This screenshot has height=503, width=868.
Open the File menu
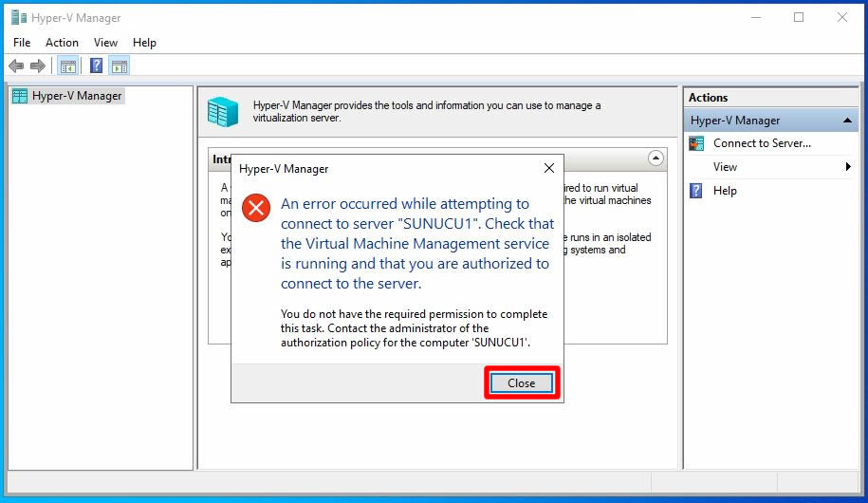(22, 43)
